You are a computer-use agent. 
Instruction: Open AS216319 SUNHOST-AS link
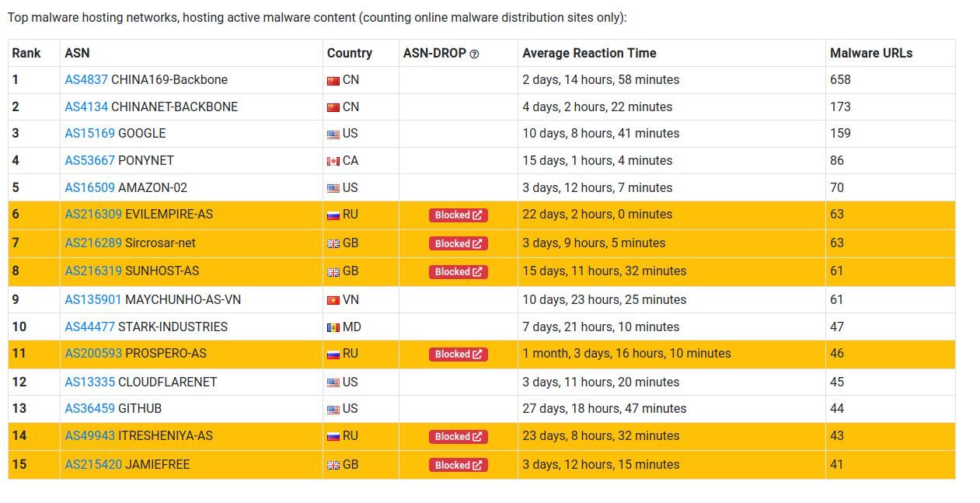(x=93, y=271)
